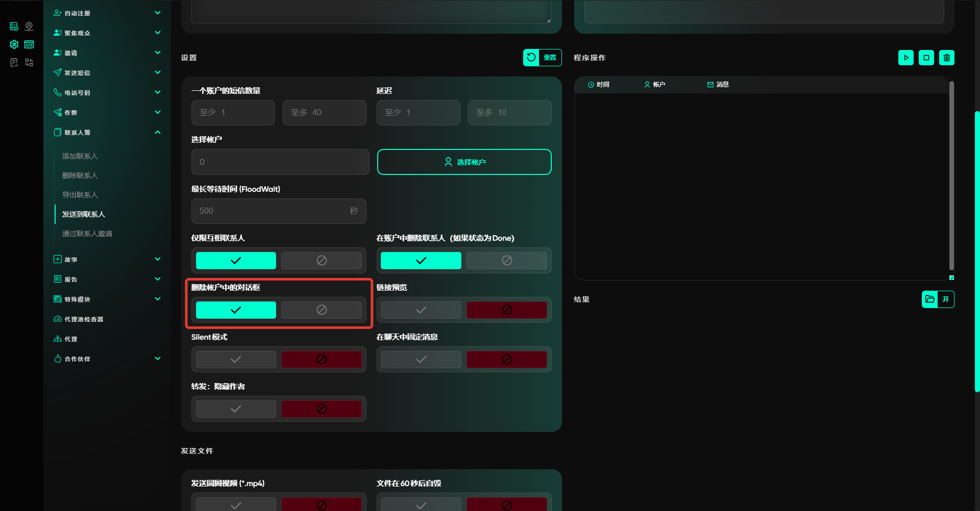Select 通过联系人邀请 in the sidebar
The image size is (980, 511).
click(87, 234)
